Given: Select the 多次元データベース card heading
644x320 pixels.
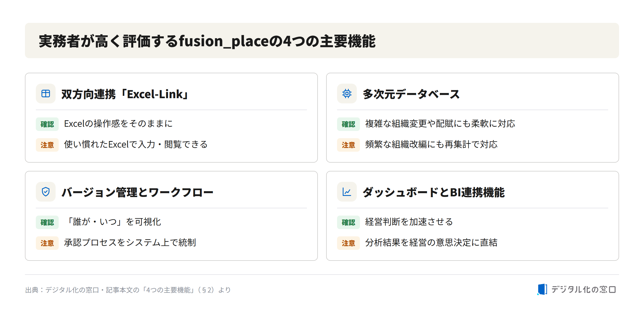Looking at the screenshot, I should 411,94.
